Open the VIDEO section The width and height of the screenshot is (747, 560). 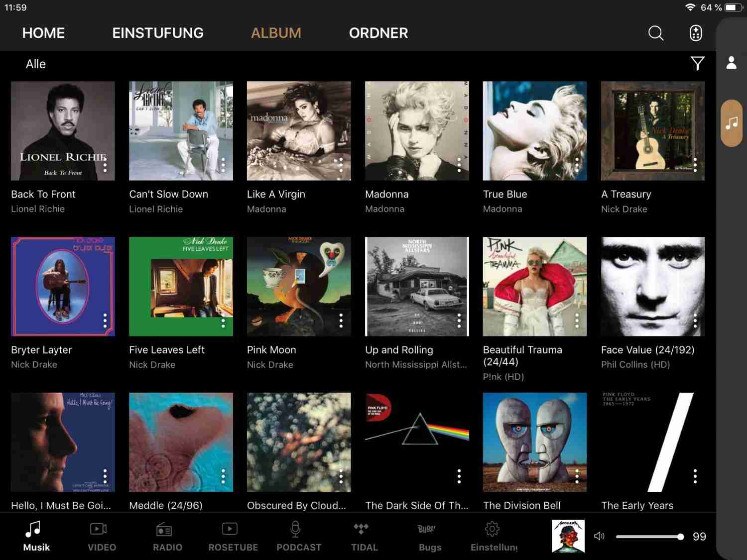102,537
